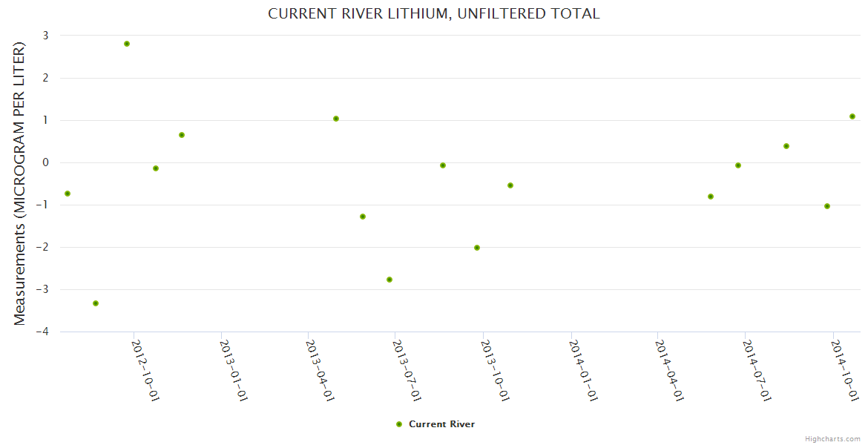The image size is (868, 445).
Task: Click the last data point in October 2014
Action: (852, 116)
